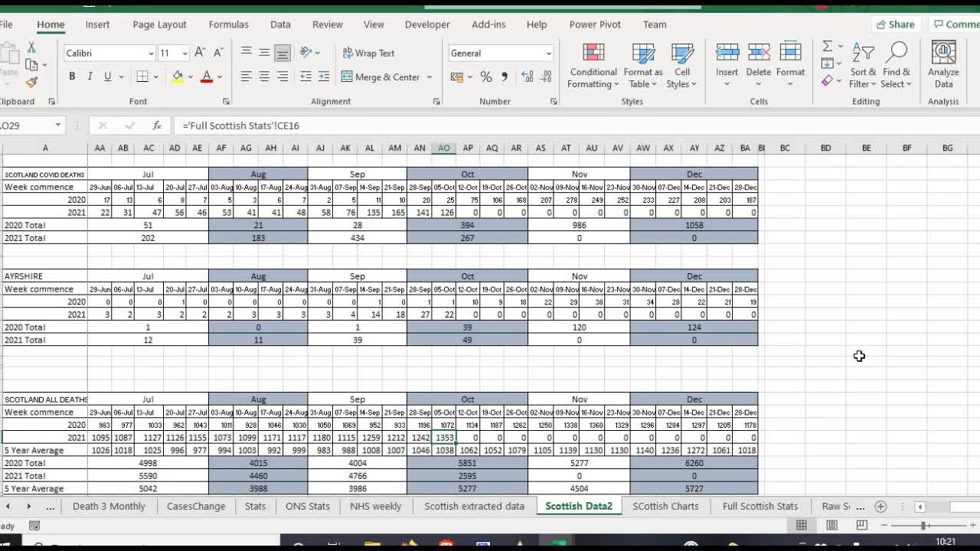Open Merge & Center dropdown arrow

[430, 77]
